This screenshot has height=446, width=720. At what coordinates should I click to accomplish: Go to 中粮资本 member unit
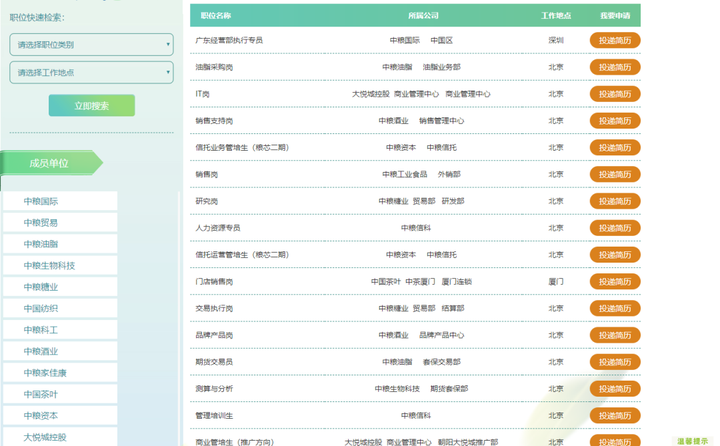(x=60, y=416)
